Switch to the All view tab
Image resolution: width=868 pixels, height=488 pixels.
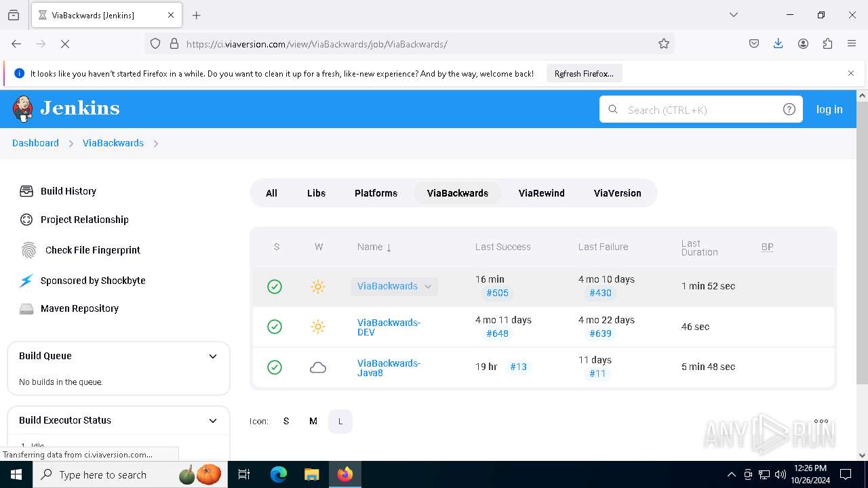(x=271, y=193)
